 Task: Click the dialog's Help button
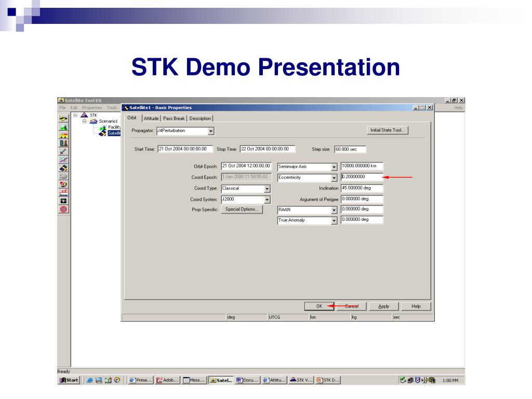pyautogui.click(x=416, y=307)
